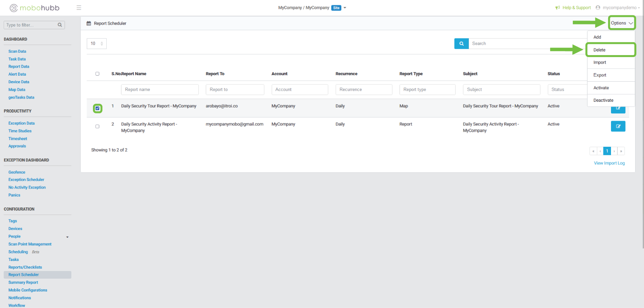The image size is (644, 308).
Task: Click the Report Scheduler calendar icon
Action: click(89, 23)
